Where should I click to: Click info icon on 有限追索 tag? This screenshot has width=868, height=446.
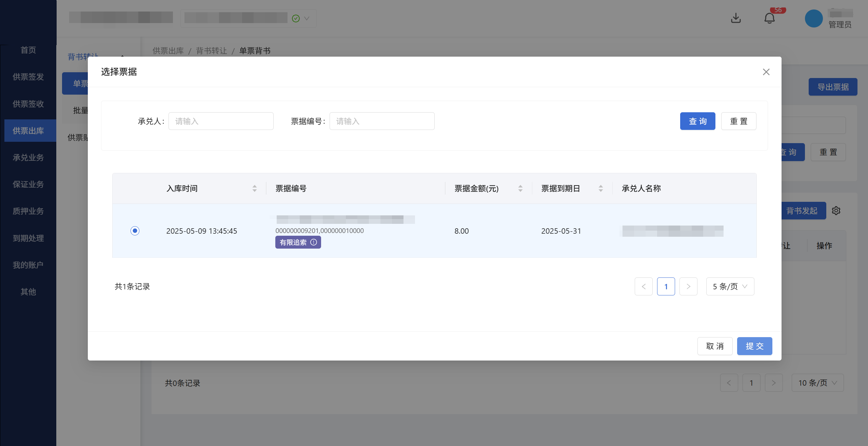(314, 242)
